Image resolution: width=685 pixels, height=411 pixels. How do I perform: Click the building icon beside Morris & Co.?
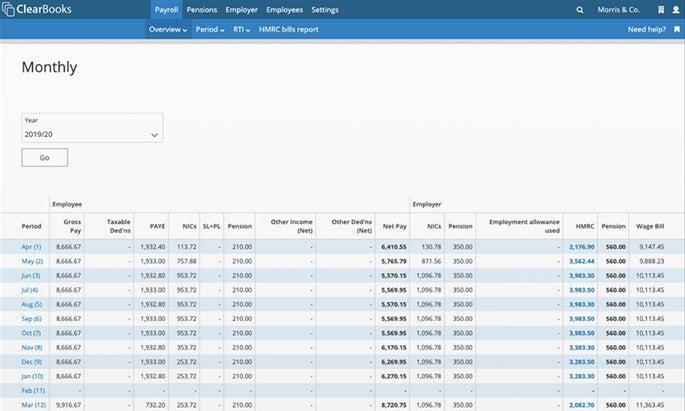pos(660,10)
